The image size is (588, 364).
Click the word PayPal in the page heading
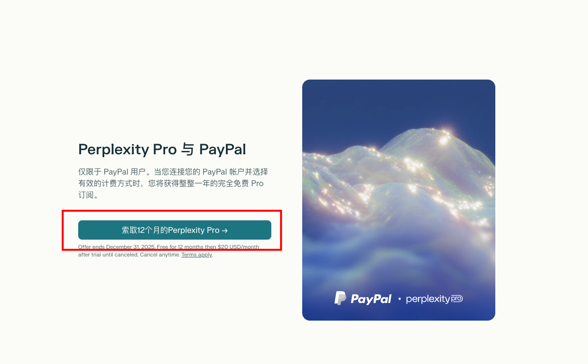point(223,149)
